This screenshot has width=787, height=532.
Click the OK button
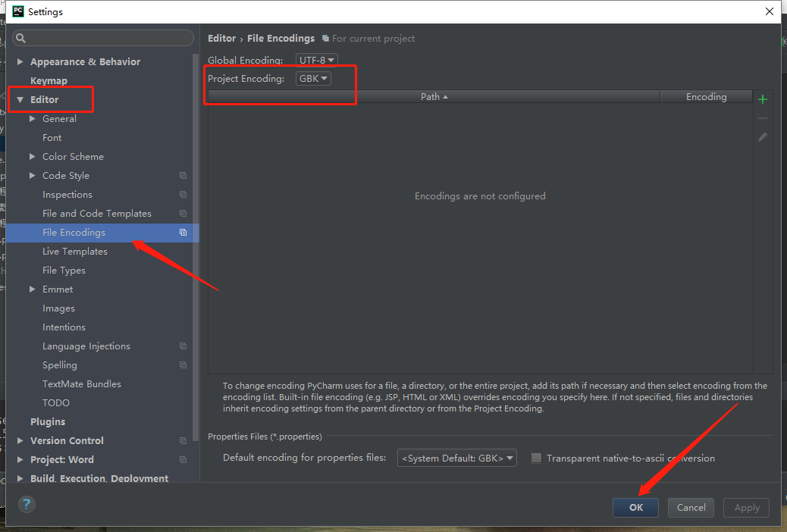635,508
